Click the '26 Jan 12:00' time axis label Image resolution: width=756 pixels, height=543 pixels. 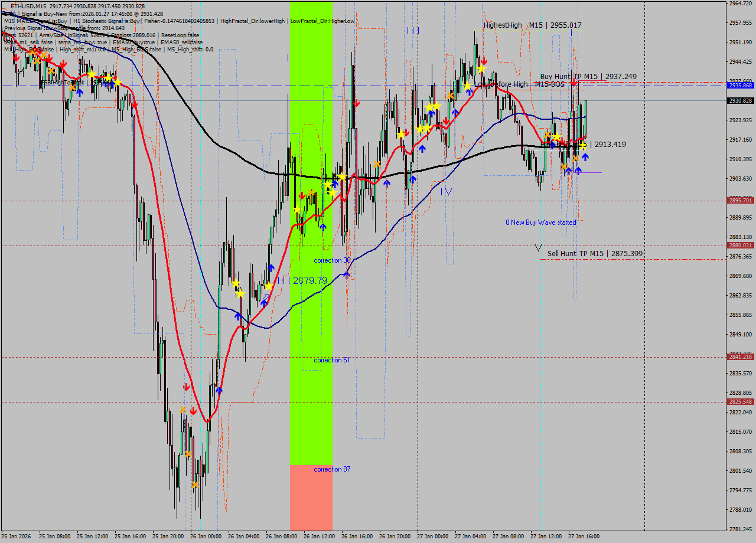click(x=320, y=537)
